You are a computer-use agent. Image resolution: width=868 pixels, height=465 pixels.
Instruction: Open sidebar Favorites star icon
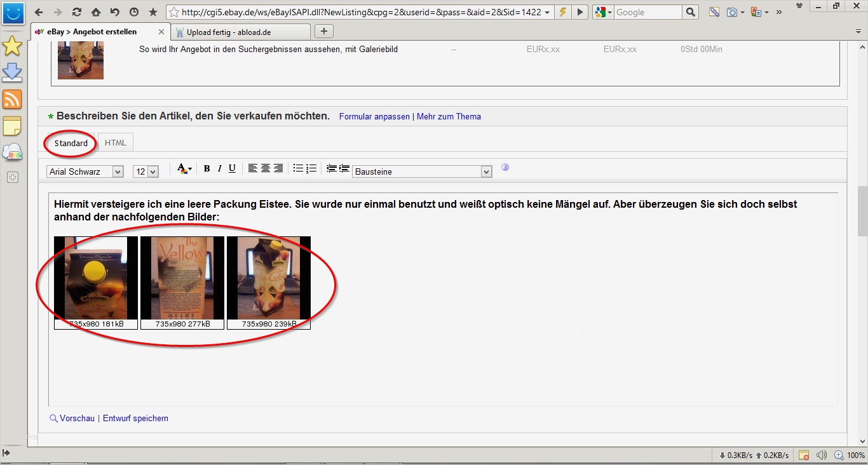(12, 46)
